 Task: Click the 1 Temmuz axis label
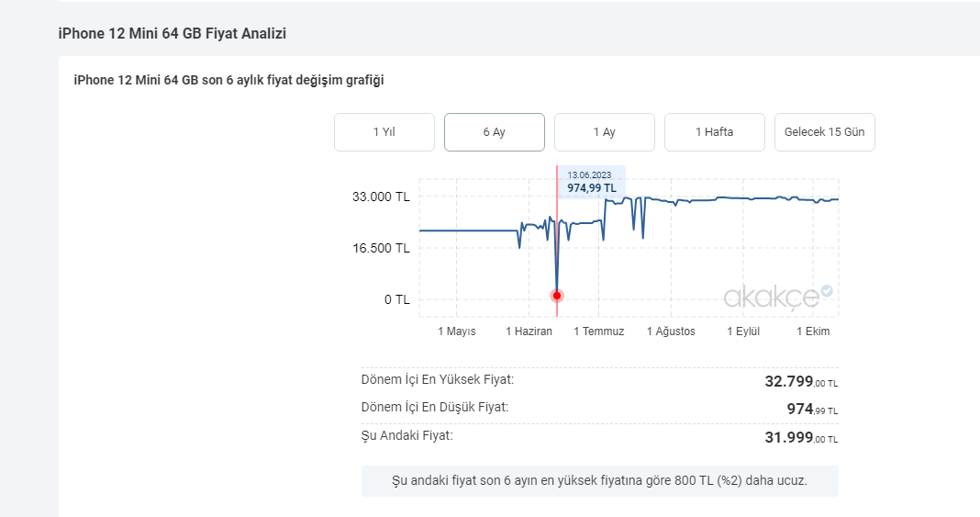click(x=598, y=332)
